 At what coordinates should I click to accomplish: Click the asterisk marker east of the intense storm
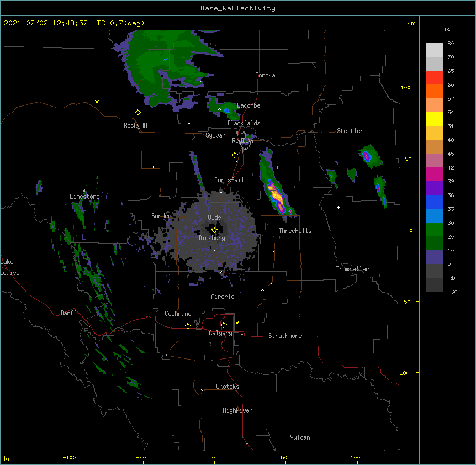tap(277, 167)
